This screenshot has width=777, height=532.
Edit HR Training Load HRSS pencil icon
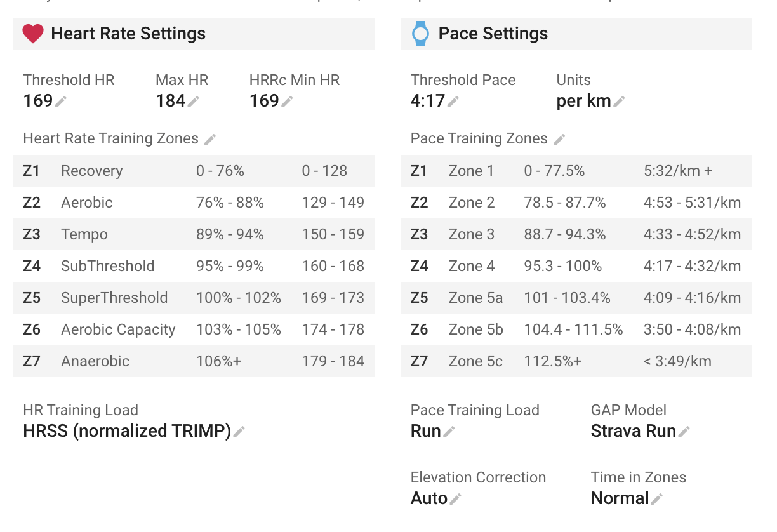[x=239, y=432]
